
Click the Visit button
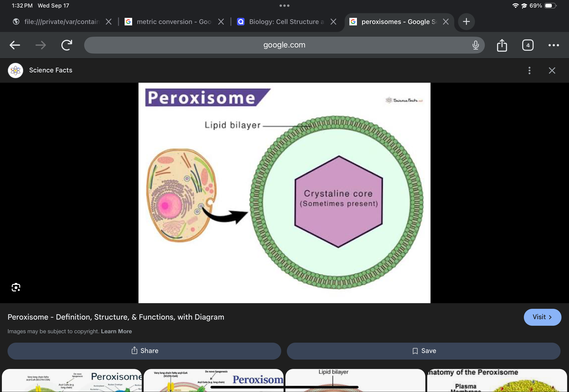[x=542, y=317]
